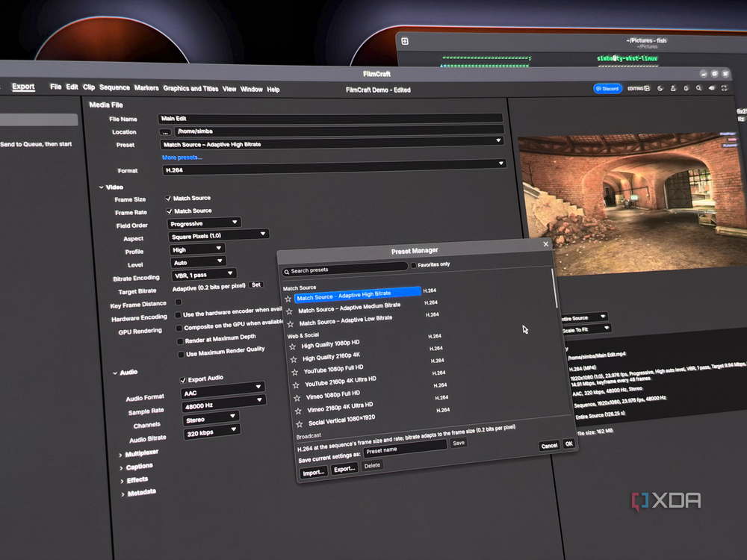The width and height of the screenshot is (747, 560).
Task: Favorite the YouTube 1080p Full HD preset
Action: (295, 372)
